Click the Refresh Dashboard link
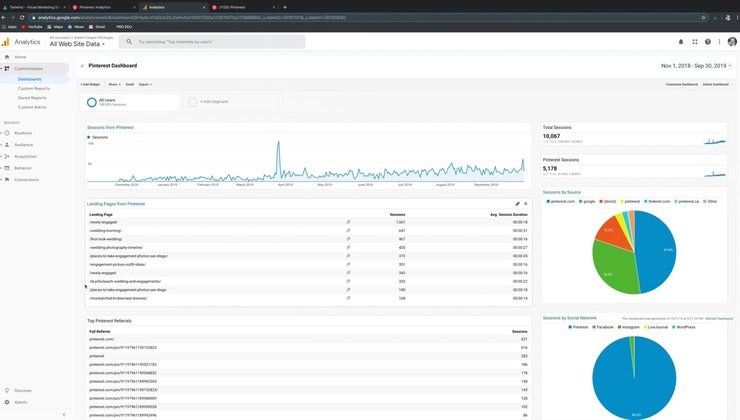The image size is (740, 420). [719, 319]
